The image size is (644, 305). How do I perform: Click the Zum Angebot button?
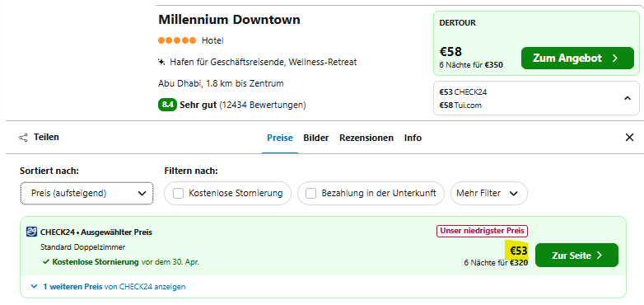pyautogui.click(x=577, y=58)
